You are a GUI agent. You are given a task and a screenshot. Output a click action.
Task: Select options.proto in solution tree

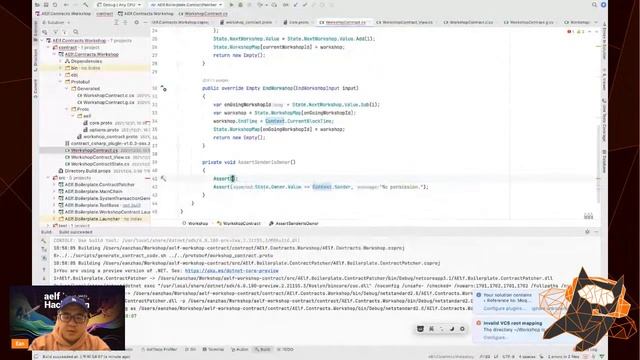point(104,130)
